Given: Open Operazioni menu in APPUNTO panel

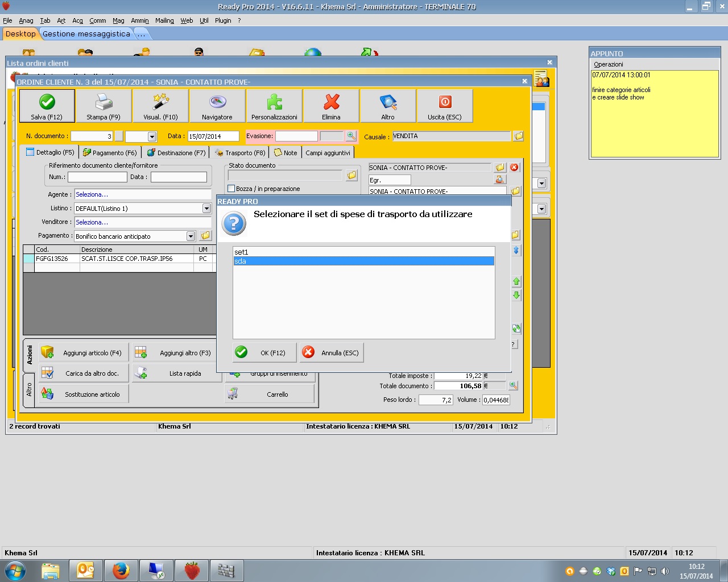Looking at the screenshot, I should coord(608,64).
